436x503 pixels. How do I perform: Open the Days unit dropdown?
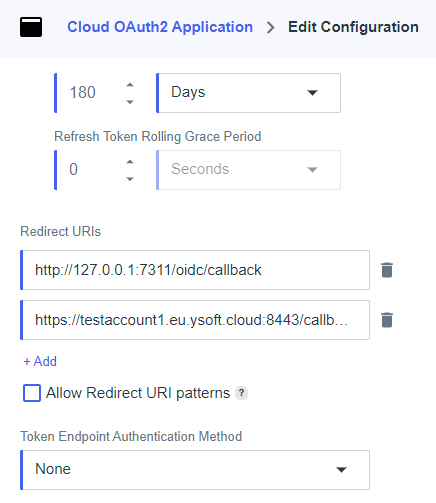(248, 93)
